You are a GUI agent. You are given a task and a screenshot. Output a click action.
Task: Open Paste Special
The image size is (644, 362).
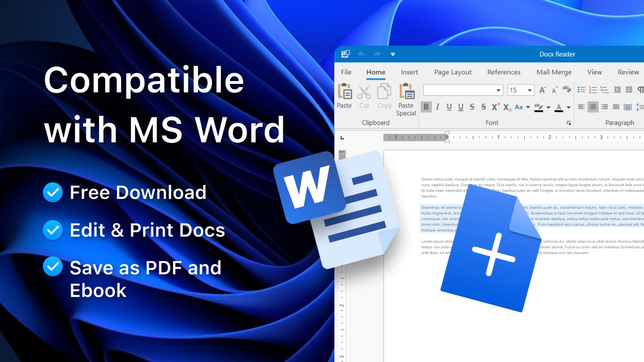coord(406,99)
